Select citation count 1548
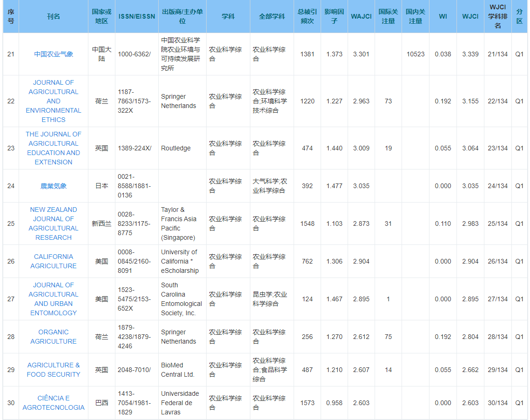Screen dimensions: 530x420 pos(307,224)
